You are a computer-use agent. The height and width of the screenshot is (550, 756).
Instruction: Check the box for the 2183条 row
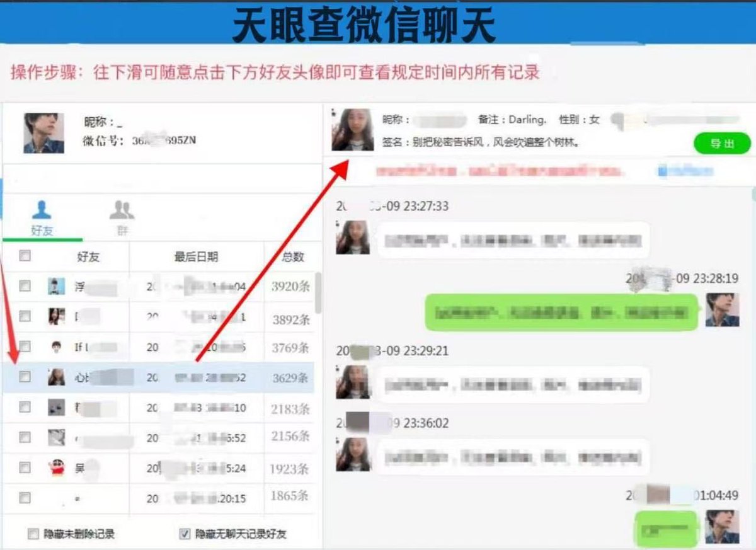tap(25, 407)
